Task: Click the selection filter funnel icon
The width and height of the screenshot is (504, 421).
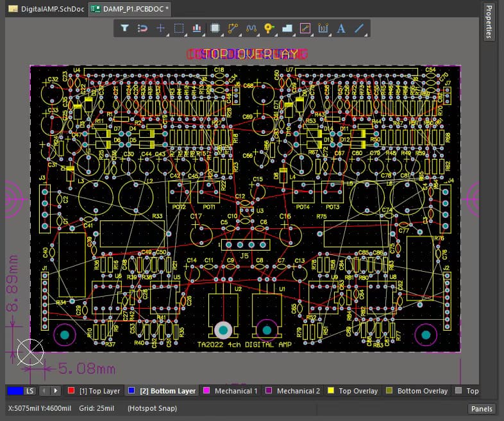Action: (125, 28)
